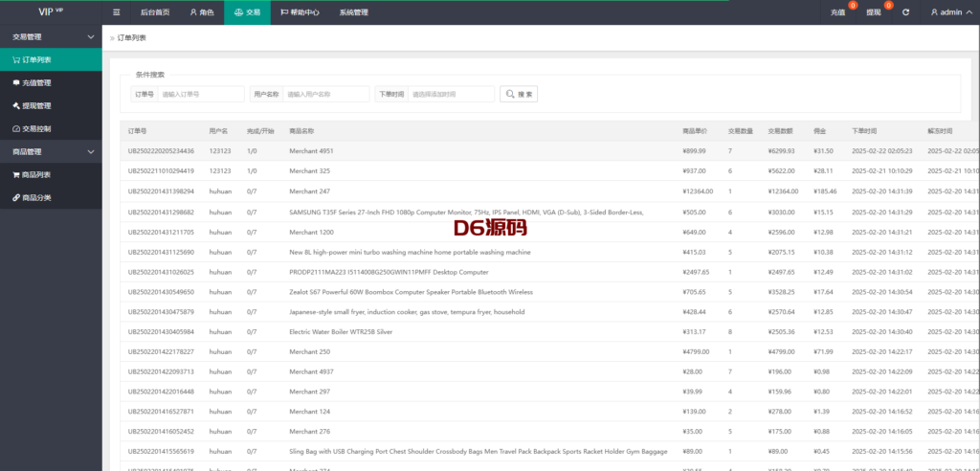Click the Zealot S67 Boombox product name
Viewport: 980px width, 471px height.
[412, 292]
